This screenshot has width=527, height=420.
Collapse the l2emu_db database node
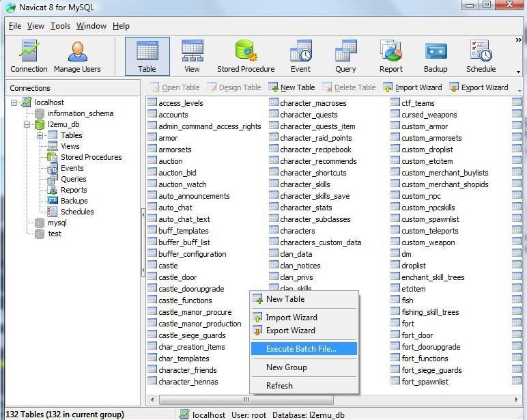tap(27, 125)
